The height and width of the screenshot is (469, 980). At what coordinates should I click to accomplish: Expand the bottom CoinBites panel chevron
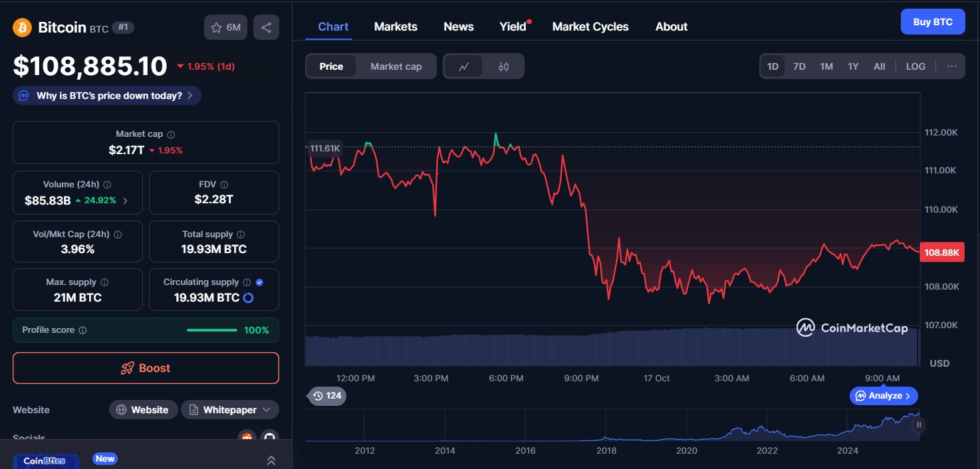pos(271,460)
